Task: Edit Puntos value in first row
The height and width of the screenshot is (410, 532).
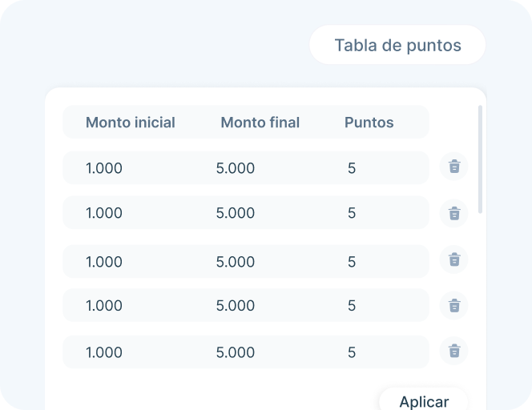Action: 352,168
